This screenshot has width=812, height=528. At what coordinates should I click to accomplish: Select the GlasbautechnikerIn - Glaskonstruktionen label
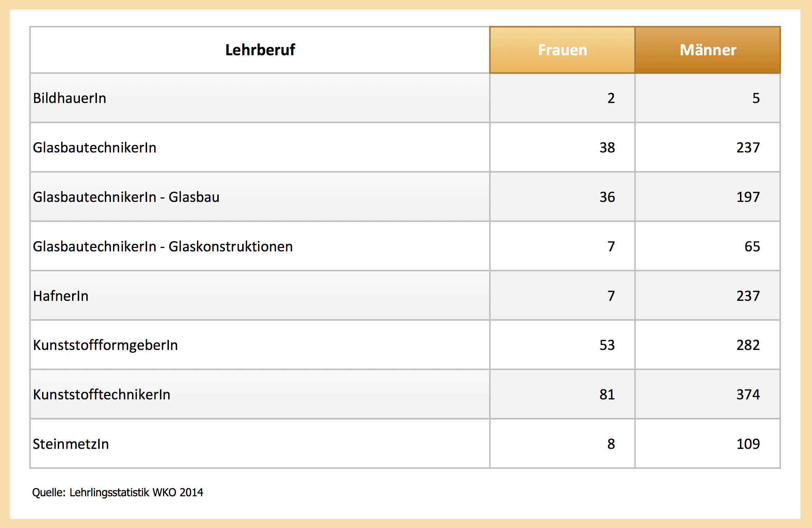tap(163, 247)
